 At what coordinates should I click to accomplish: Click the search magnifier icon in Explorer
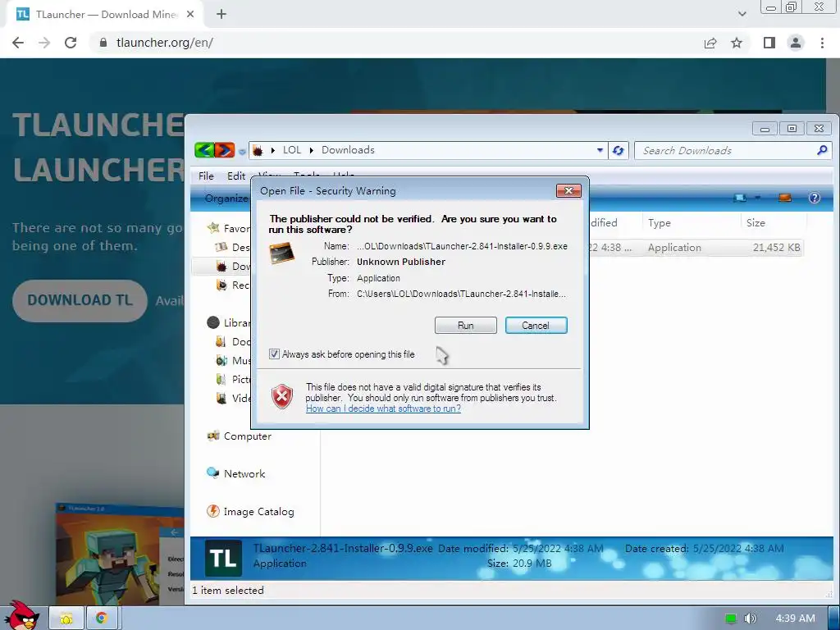(822, 151)
